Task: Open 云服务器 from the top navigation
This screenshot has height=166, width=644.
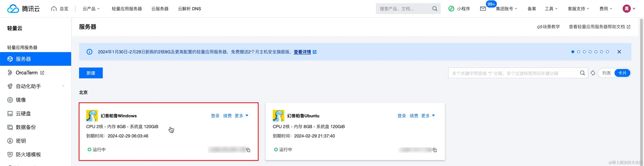Action: pyautogui.click(x=160, y=9)
